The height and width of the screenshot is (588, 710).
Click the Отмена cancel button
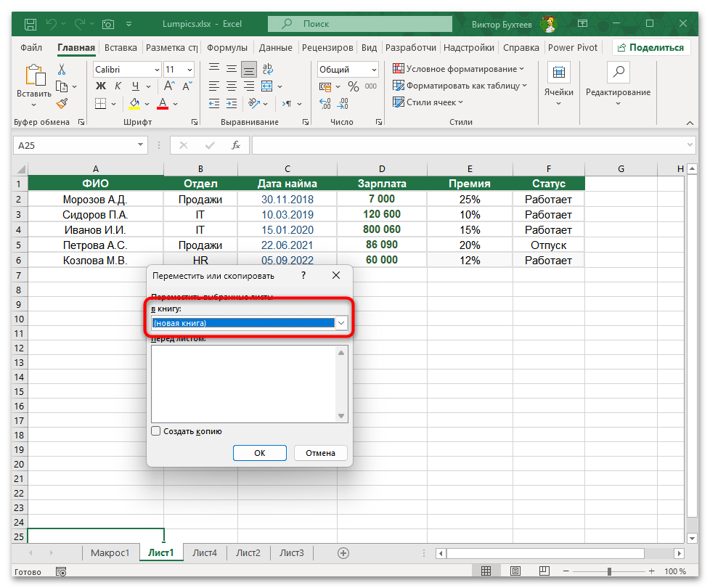320,452
